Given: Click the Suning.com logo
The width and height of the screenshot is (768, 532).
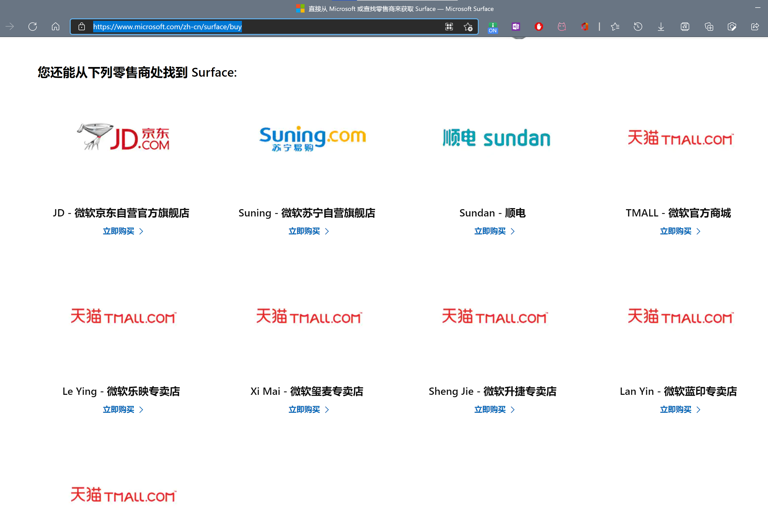Looking at the screenshot, I should 312,138.
